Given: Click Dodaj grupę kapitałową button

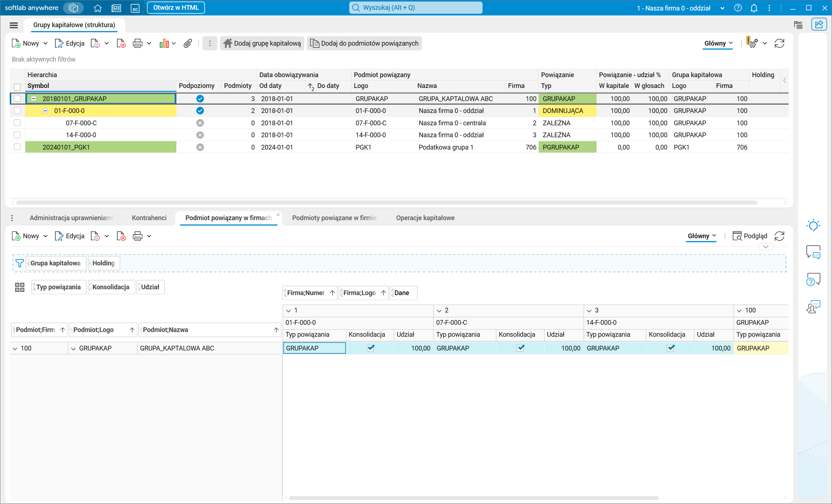Looking at the screenshot, I should 262,43.
